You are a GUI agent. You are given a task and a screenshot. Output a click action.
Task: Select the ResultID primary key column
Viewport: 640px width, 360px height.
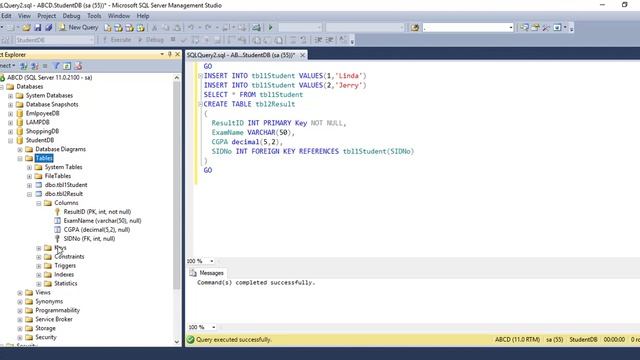[97, 212]
